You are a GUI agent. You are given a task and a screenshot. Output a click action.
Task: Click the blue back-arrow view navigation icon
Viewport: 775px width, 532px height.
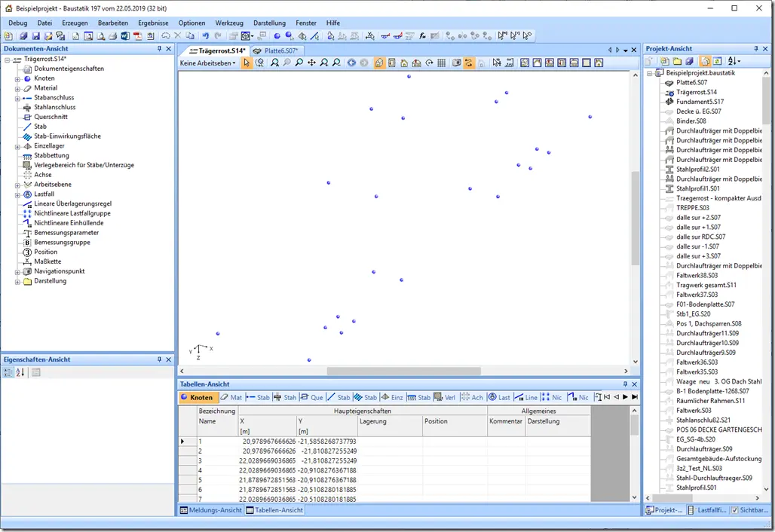click(351, 63)
